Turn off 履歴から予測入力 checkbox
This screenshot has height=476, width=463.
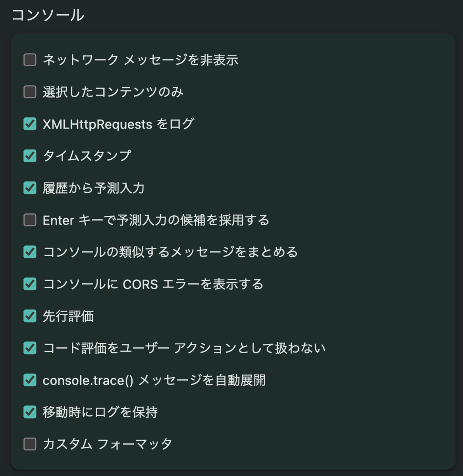coord(30,188)
